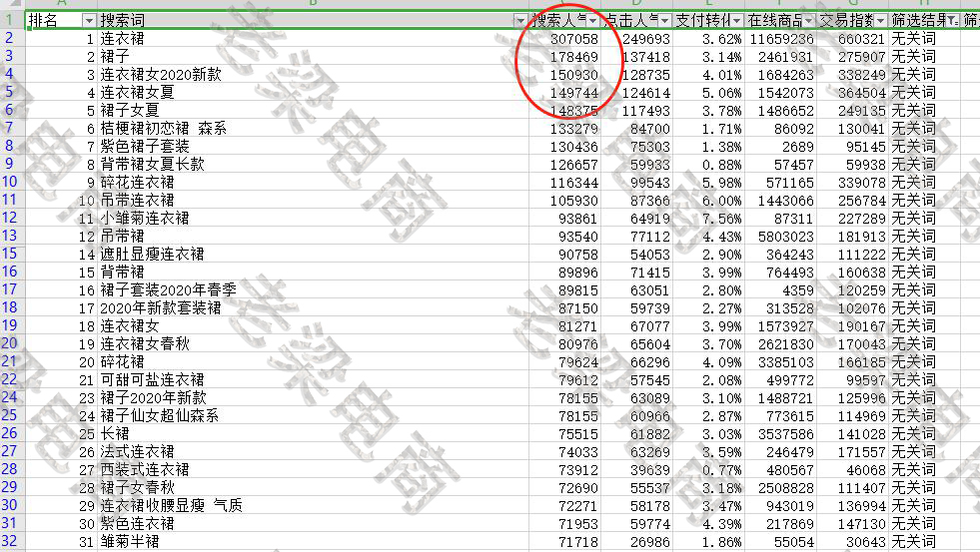The image size is (980, 552).
Task: Select the row 2 header
Action: click(10, 39)
